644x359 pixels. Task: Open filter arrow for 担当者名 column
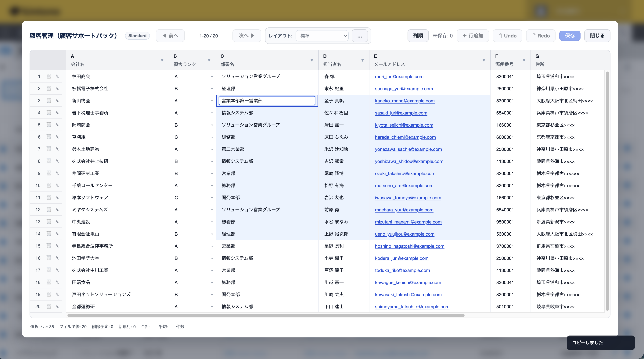(x=362, y=60)
